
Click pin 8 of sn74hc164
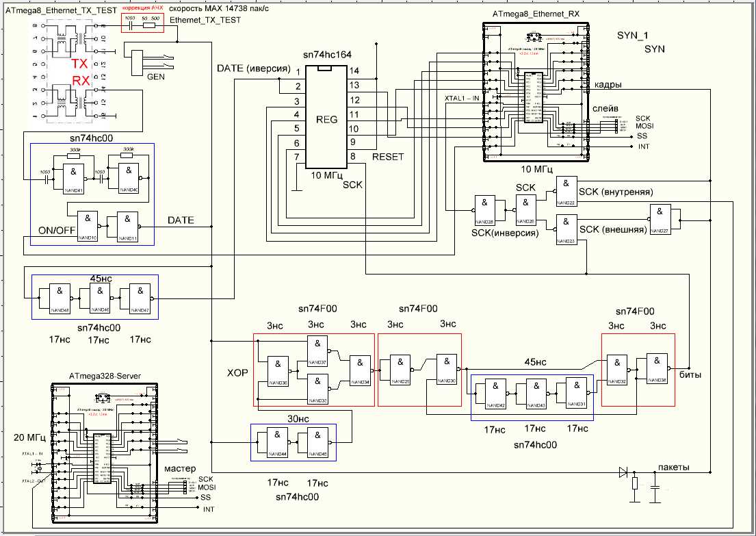click(353, 156)
